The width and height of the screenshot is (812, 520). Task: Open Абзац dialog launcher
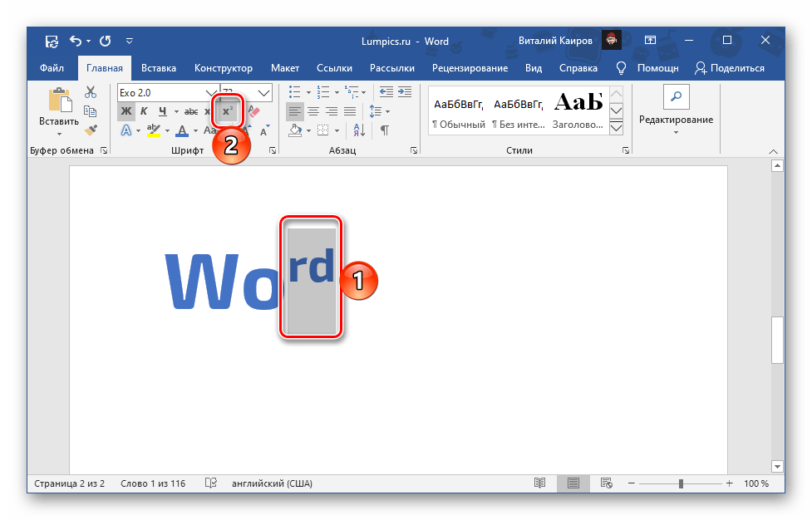coord(414,150)
